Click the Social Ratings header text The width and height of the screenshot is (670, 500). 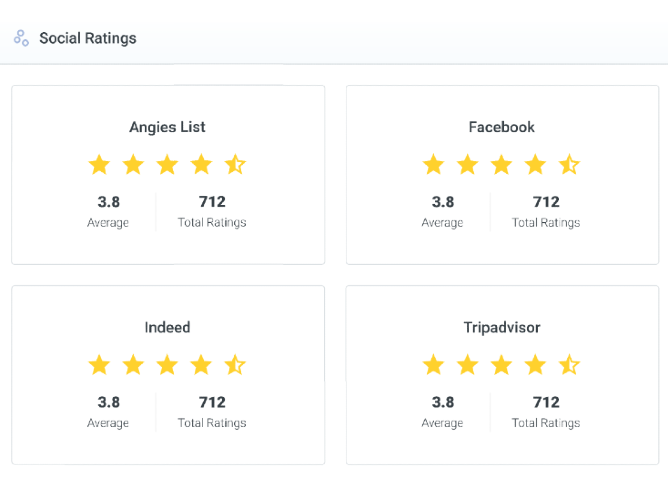pos(88,38)
